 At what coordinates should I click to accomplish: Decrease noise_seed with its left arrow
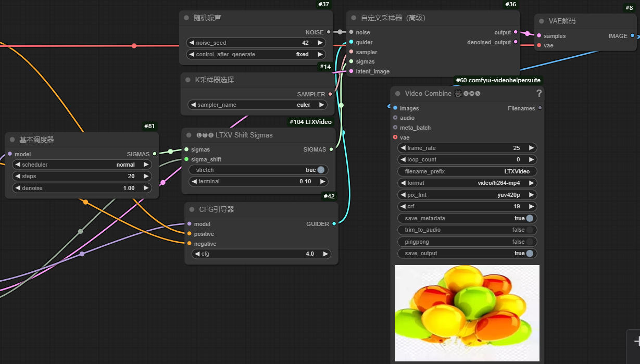(192, 43)
